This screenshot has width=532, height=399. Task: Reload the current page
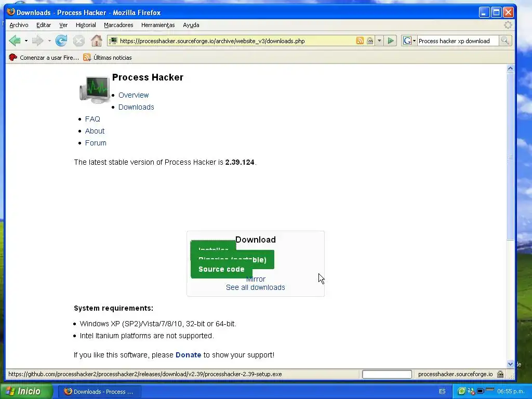click(61, 41)
